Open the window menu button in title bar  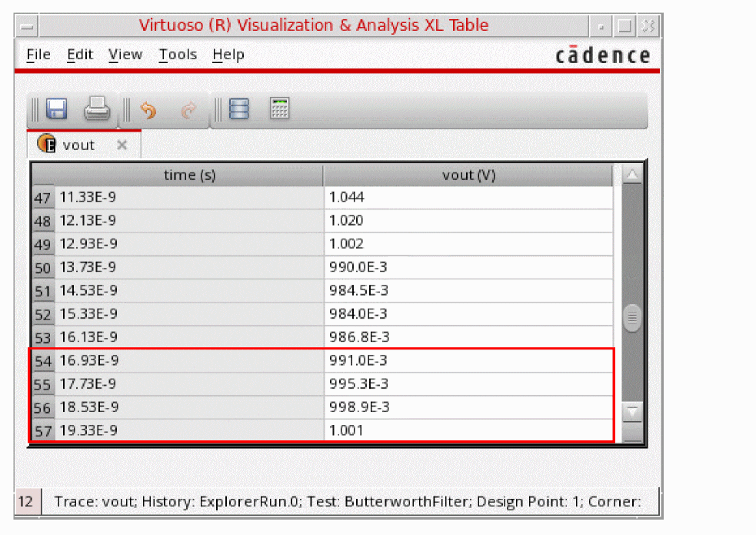pyautogui.click(x=27, y=26)
